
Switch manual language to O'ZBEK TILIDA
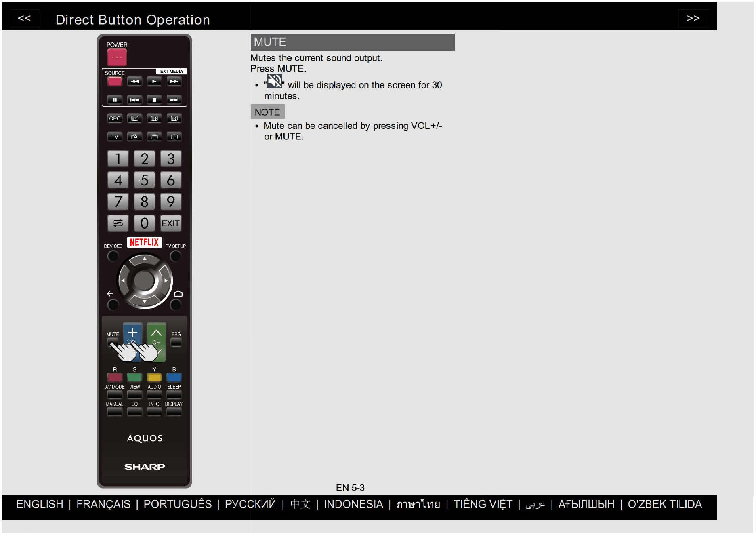pyautogui.click(x=665, y=504)
